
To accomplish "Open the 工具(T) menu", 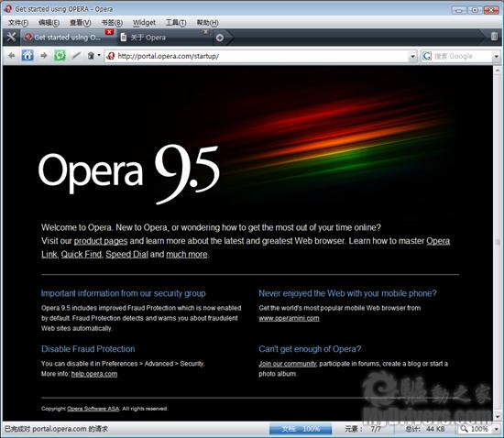I will click(x=176, y=23).
